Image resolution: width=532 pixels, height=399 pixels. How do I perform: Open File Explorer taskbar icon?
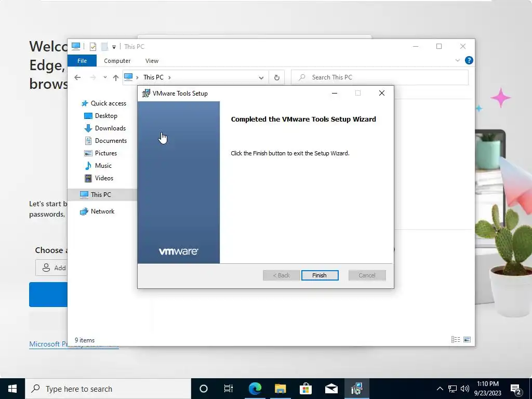tap(281, 389)
